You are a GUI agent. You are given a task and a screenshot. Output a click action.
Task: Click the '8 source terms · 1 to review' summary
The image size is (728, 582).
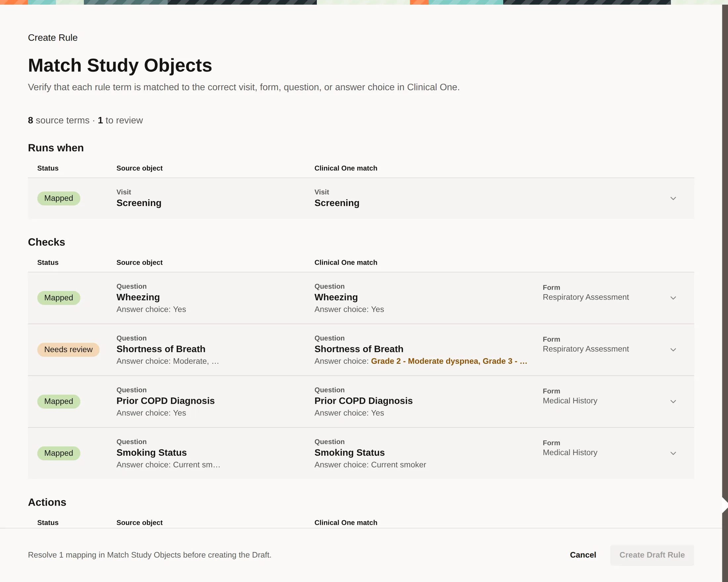[85, 120]
